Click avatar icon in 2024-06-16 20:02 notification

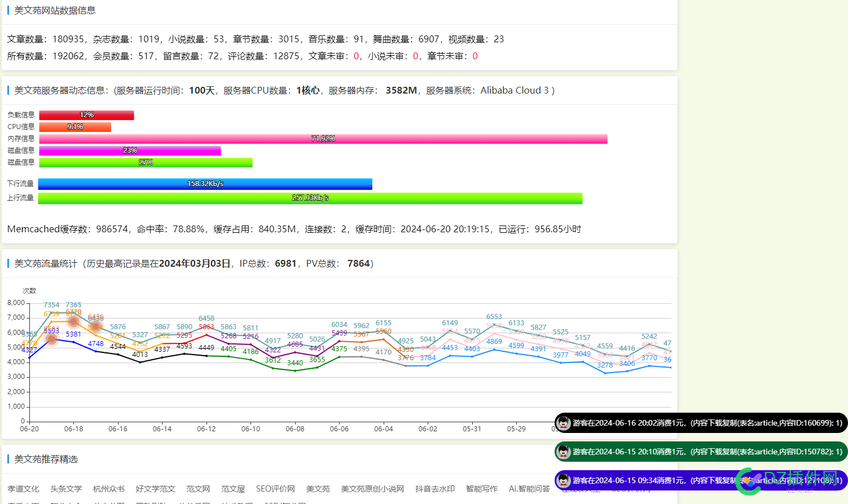(564, 423)
